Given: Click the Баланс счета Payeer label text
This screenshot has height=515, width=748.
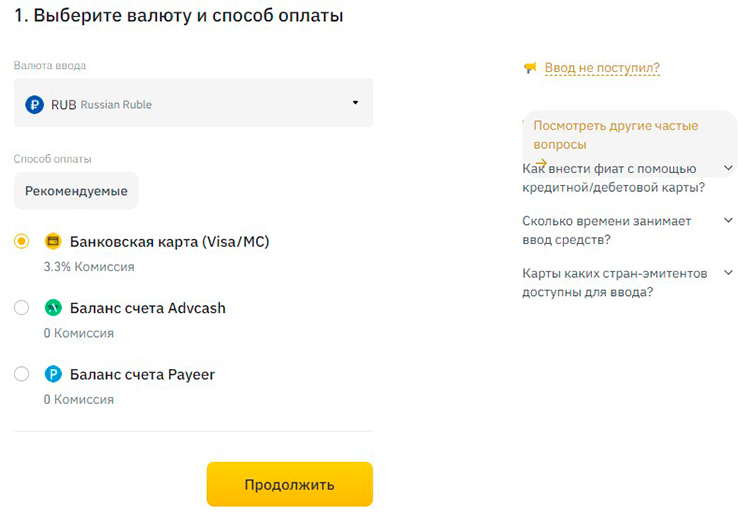Looking at the screenshot, I should click(x=143, y=375).
